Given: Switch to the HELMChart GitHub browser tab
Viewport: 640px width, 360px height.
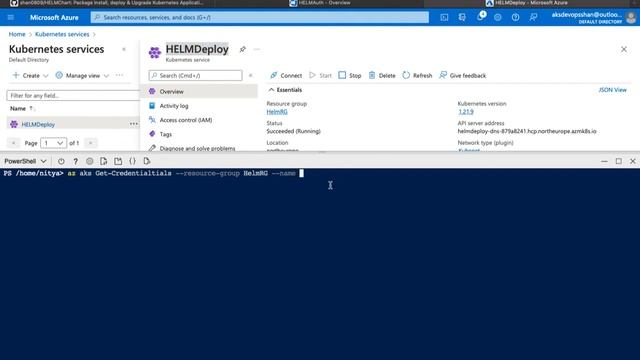Looking at the screenshot, I should point(107,3).
